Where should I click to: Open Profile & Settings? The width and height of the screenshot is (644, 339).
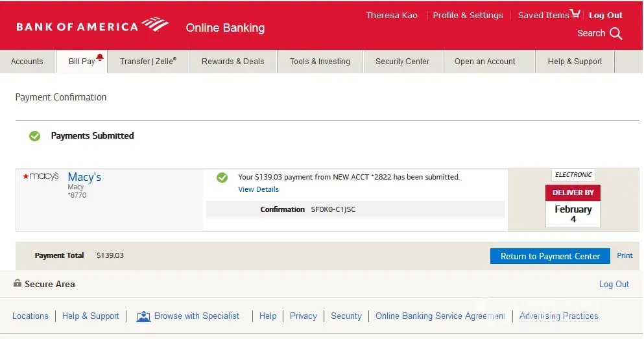tap(468, 15)
